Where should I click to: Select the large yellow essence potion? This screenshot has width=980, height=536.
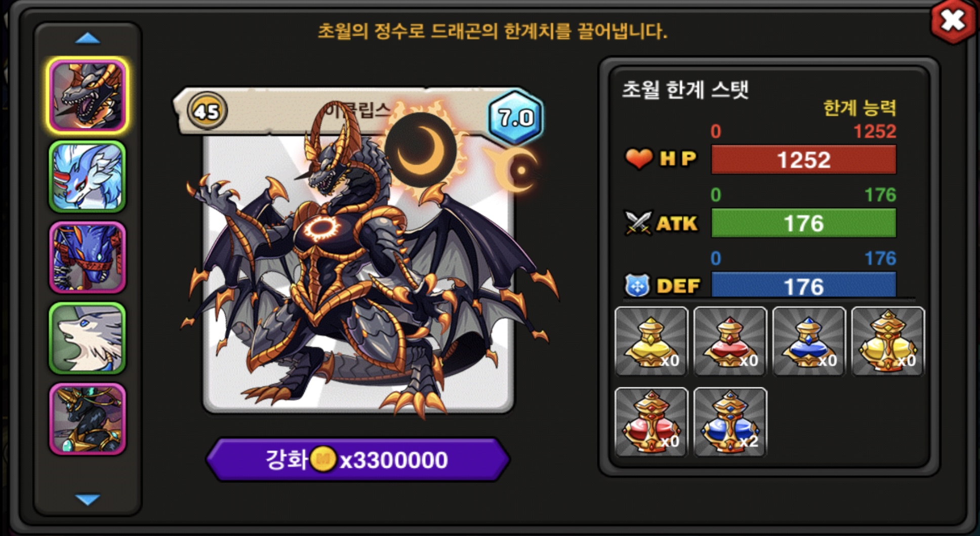pos(888,341)
